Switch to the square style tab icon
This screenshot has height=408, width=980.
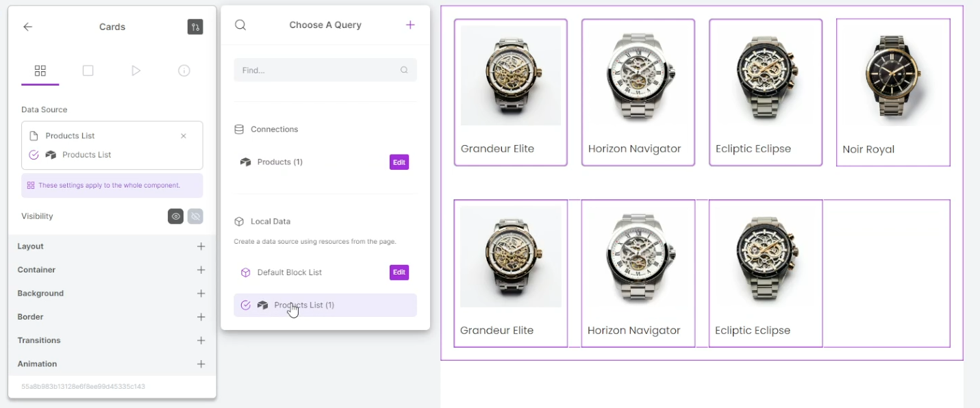point(88,71)
